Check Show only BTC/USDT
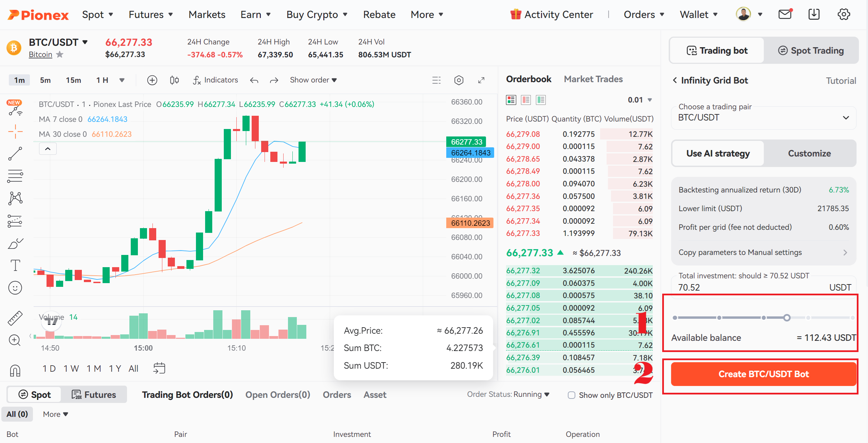The height and width of the screenshot is (443, 868). pyautogui.click(x=572, y=395)
